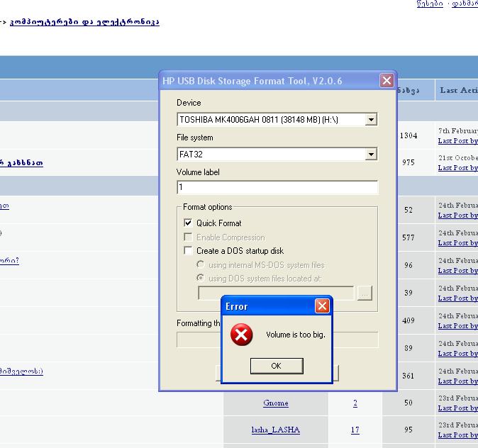The height and width of the screenshot is (448, 478).
Task: Click Last Post by link beside 96 views
Action: (x=458, y=271)
